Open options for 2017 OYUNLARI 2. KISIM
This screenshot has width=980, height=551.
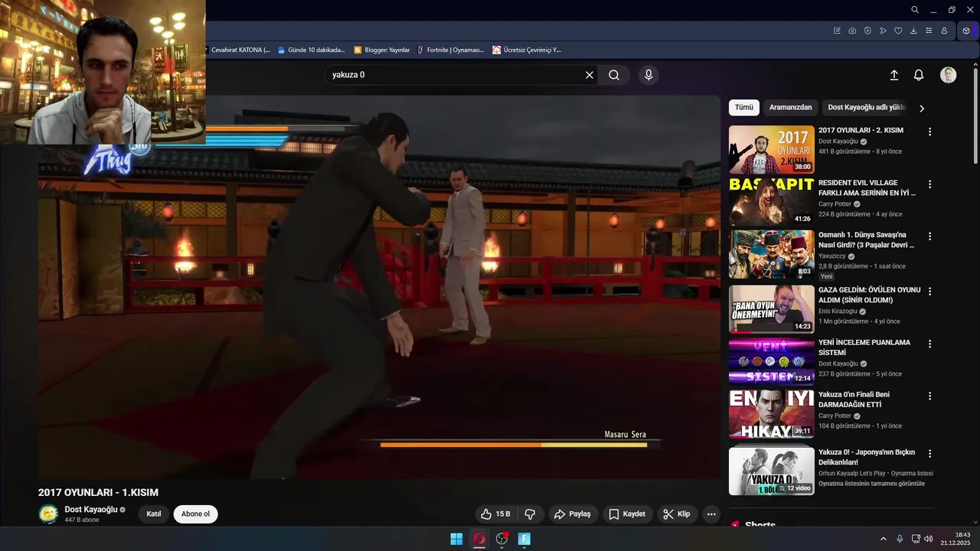(x=930, y=132)
